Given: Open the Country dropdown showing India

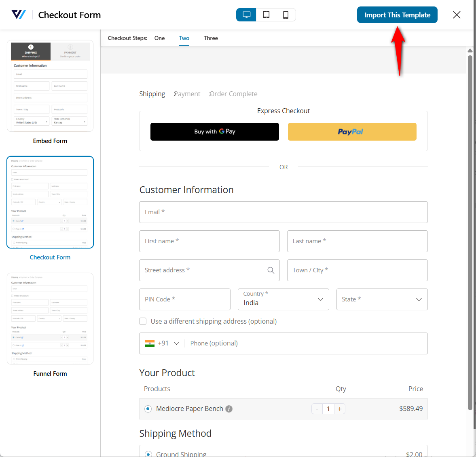Looking at the screenshot, I should pyautogui.click(x=283, y=299).
